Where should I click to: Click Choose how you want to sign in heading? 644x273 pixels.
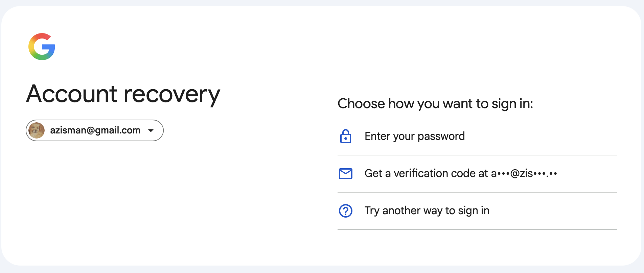pyautogui.click(x=435, y=104)
